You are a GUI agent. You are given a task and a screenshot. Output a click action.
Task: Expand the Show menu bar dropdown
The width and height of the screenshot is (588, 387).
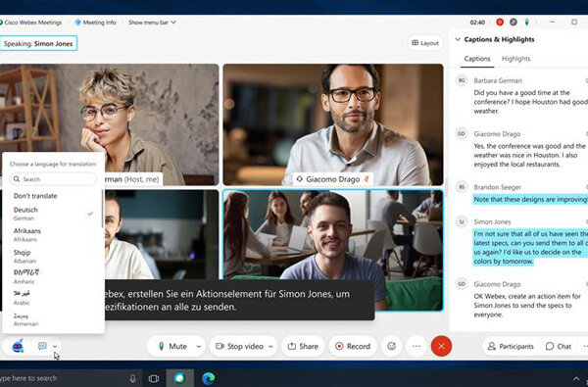(x=152, y=23)
